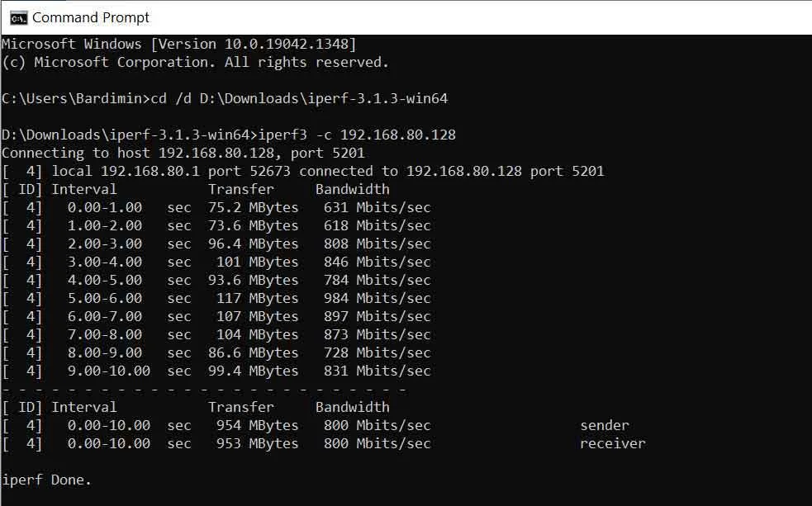This screenshot has height=506, width=812.
Task: Click the receiver label in summary
Action: (613, 443)
